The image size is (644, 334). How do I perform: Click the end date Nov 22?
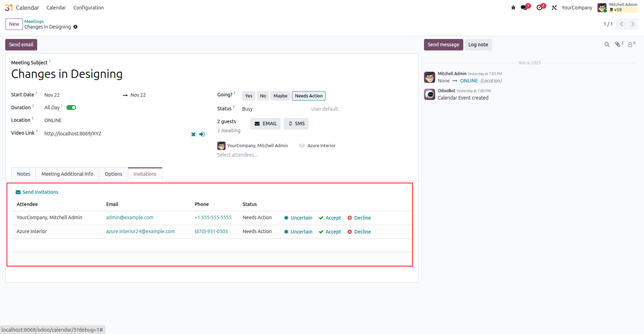pyautogui.click(x=138, y=95)
